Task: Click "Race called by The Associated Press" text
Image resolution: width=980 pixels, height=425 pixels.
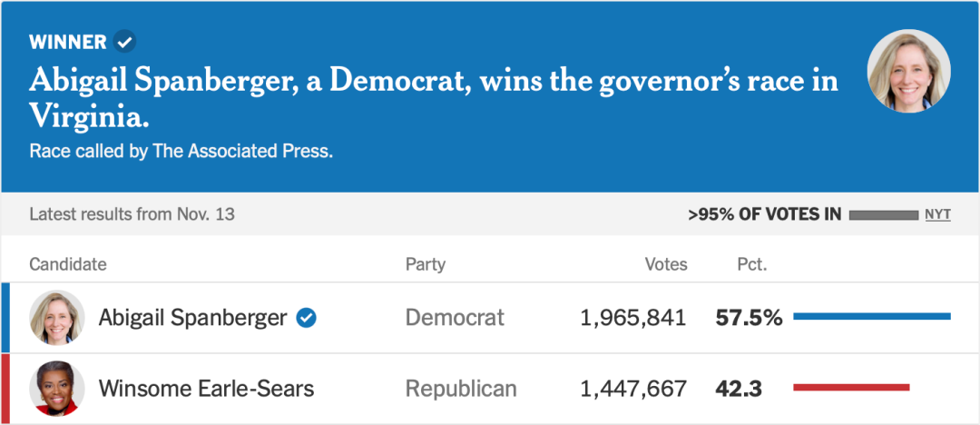Action: point(181,151)
